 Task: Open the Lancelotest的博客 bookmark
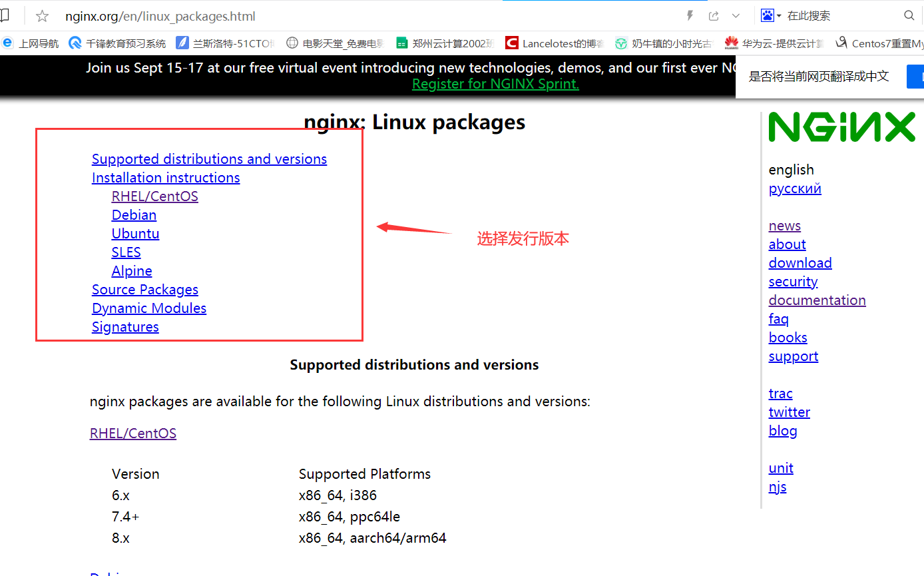click(555, 43)
